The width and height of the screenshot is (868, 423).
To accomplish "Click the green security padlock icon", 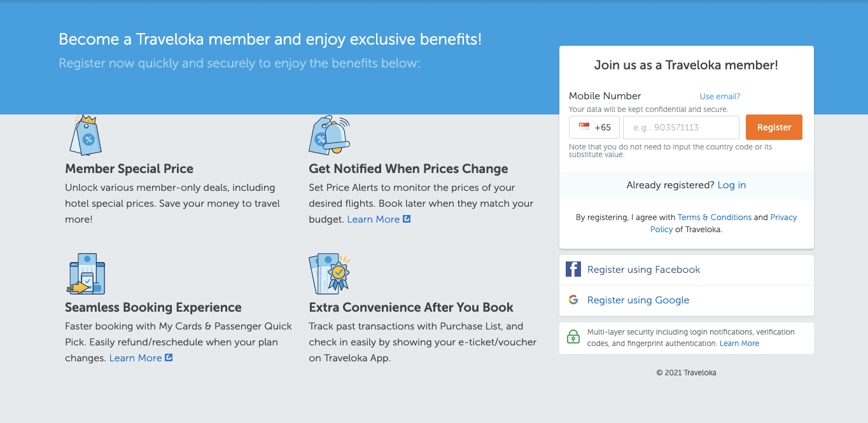I will click(x=573, y=337).
